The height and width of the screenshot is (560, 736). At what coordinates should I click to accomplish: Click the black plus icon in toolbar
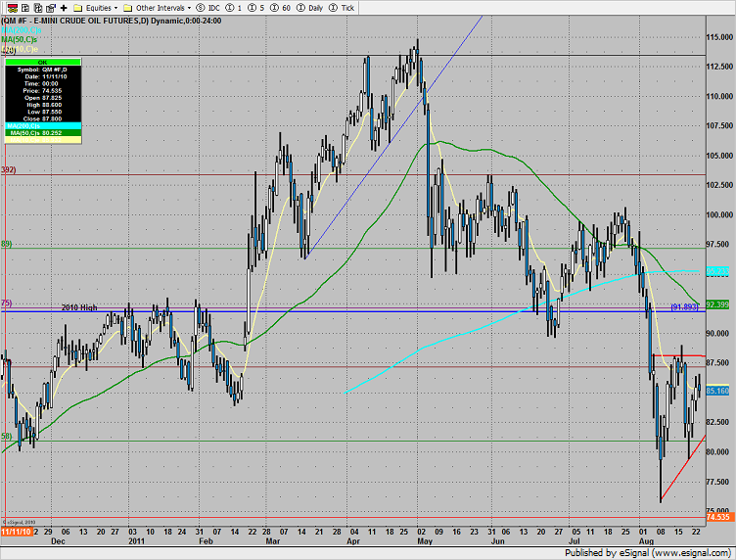pyautogui.click(x=64, y=8)
